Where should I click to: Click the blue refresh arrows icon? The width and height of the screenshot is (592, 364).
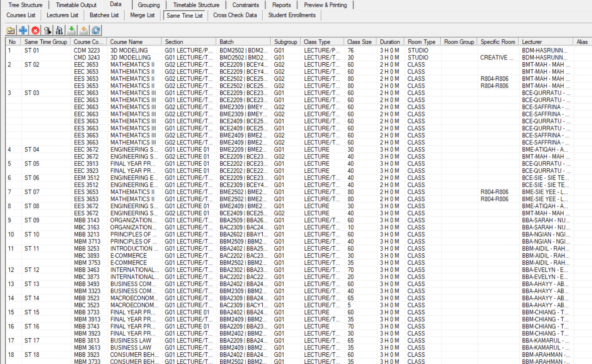point(96,30)
